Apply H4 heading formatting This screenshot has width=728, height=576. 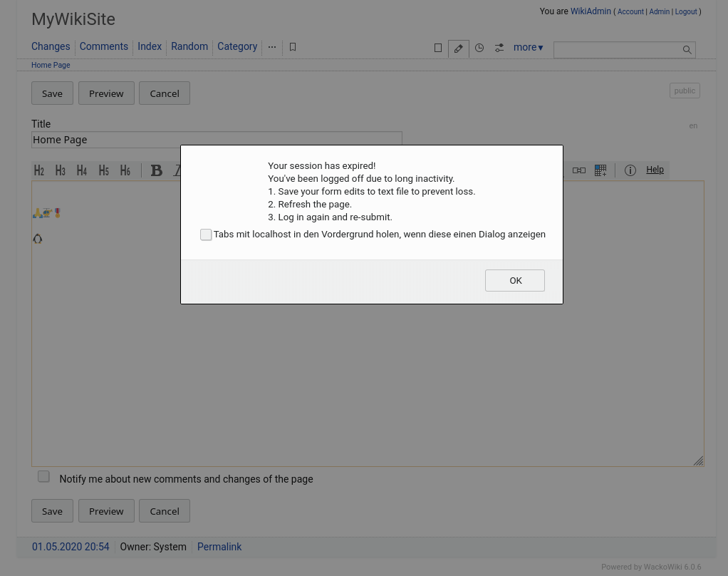point(82,170)
